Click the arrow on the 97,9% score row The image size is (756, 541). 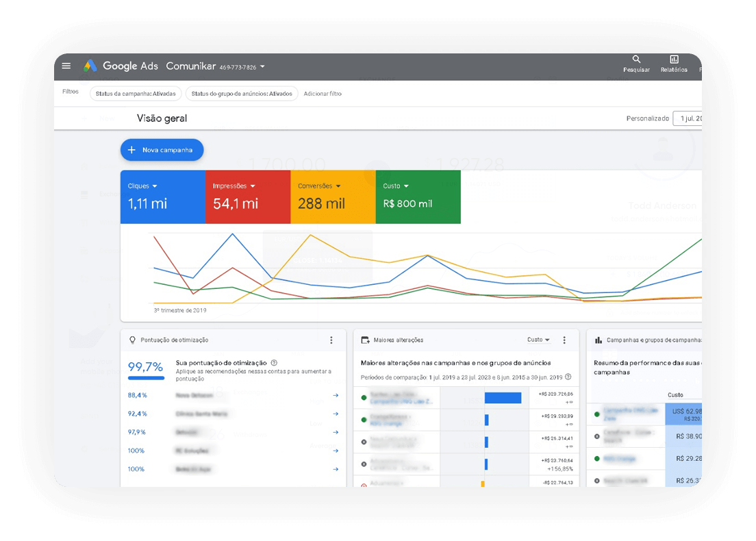click(336, 432)
